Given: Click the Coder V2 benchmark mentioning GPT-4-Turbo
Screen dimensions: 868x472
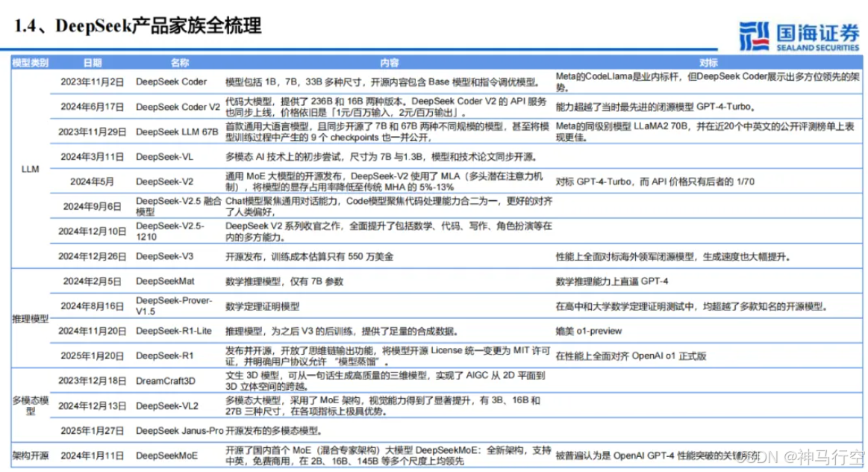Looking at the screenshot, I should click(655, 107).
